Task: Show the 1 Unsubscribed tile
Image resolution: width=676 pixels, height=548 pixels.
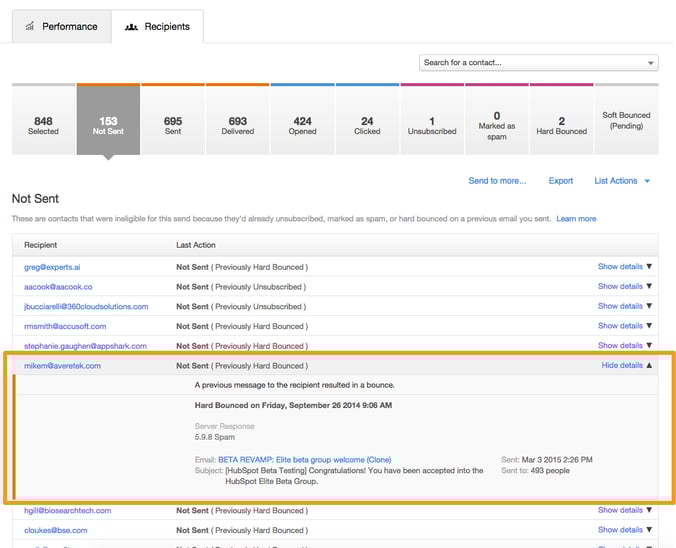Action: coord(432,119)
